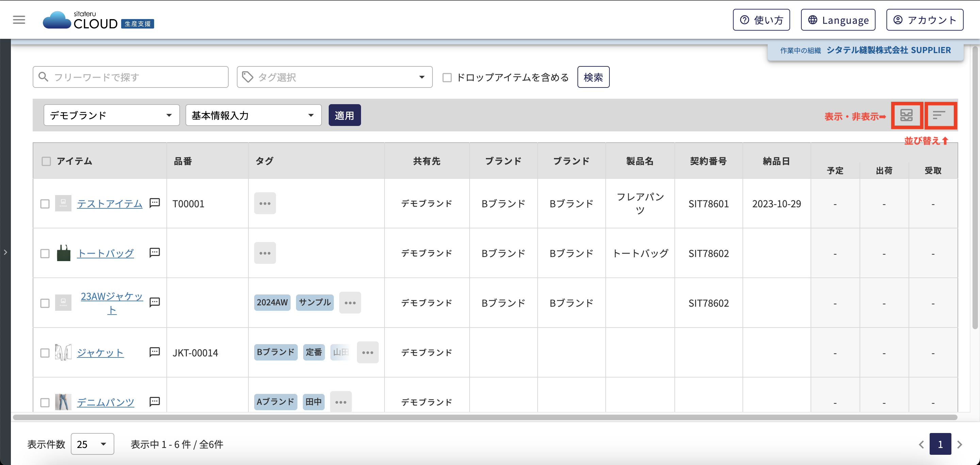The height and width of the screenshot is (465, 980).
Task: Click the トートバッグ thumbnail image
Action: coord(64,253)
